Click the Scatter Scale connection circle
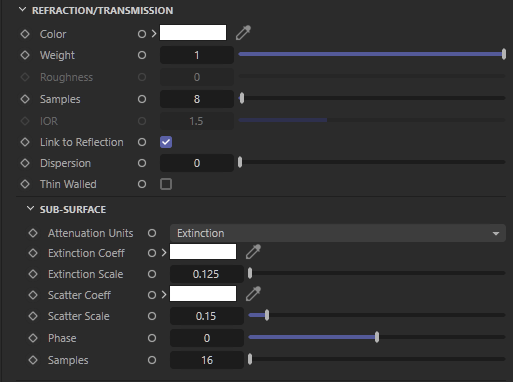 click(x=152, y=316)
